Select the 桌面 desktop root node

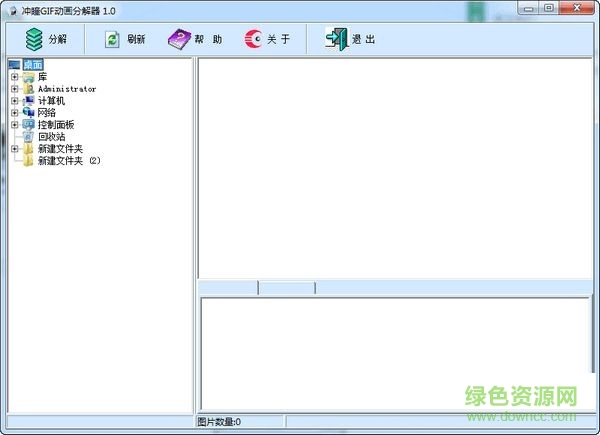click(x=32, y=65)
